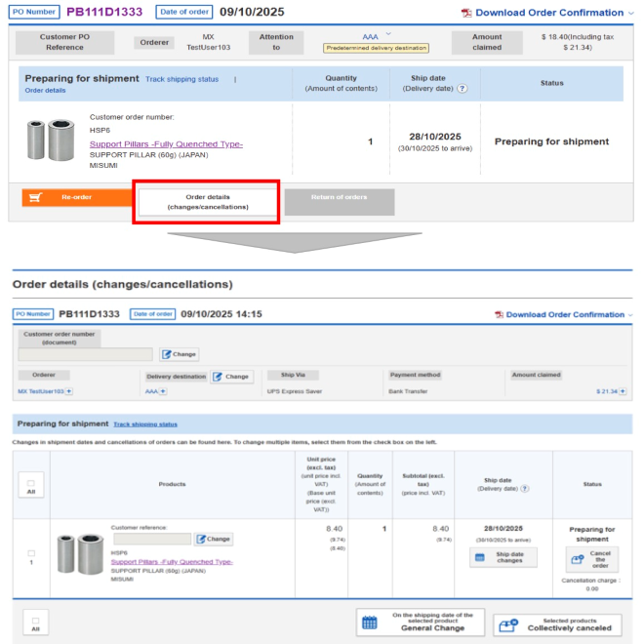Click the shopping cart icon on Re-order

[x=36, y=197]
